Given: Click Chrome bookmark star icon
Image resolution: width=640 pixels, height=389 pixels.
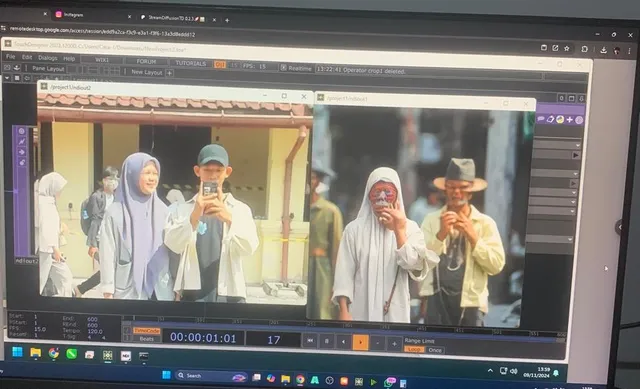Looking at the screenshot, I should pyautogui.click(x=567, y=48).
